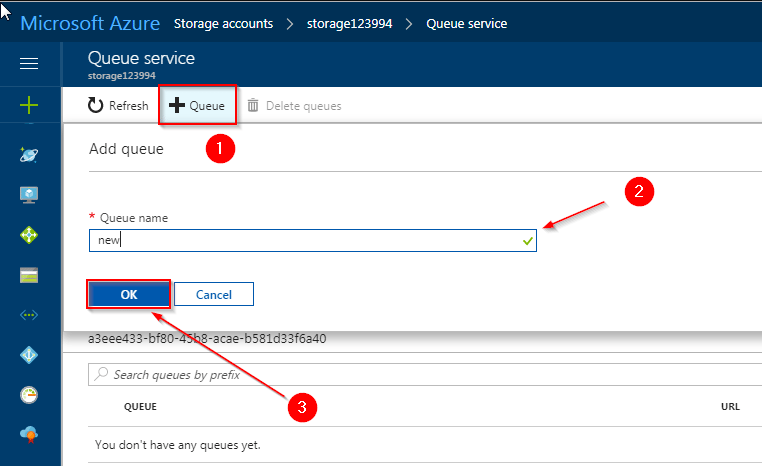The width and height of the screenshot is (762, 466).
Task: Cancel the Add queue dialog
Action: [214, 294]
